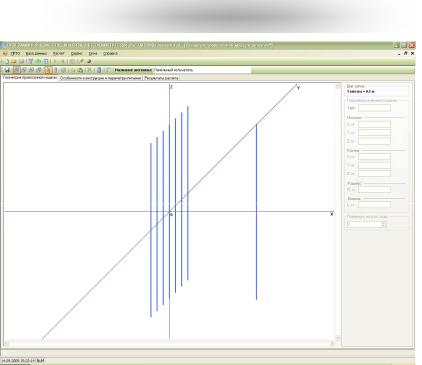The width and height of the screenshot is (422, 365).
Task: Click the printer icon in the antenna toolbar
Action: click(80, 70)
